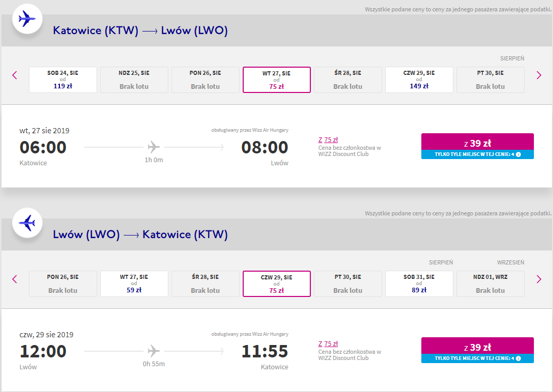The height and width of the screenshot is (392, 553).
Task: Click info icon on return seats-left badge
Action: [x=518, y=358]
